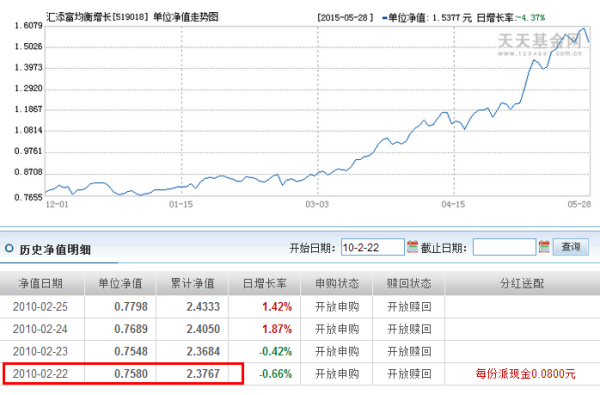Click cumulative value 2.4050
Image resolution: width=600 pixels, height=395 pixels.
[x=203, y=329]
